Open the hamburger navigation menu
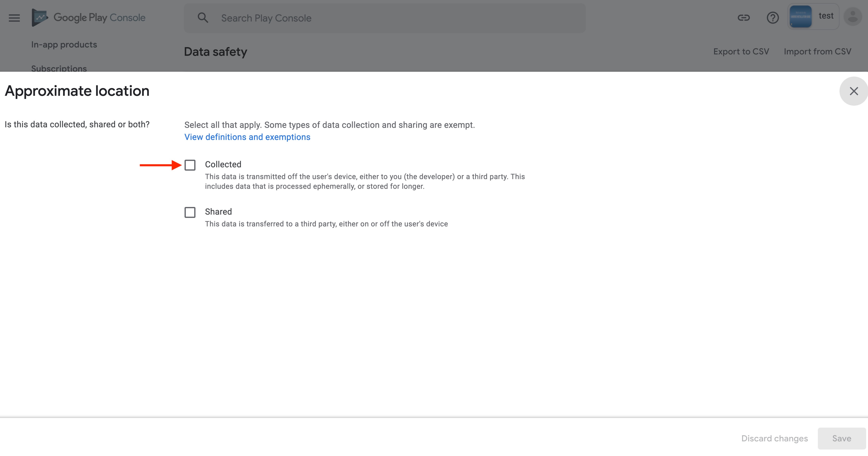868x456 pixels. coord(14,18)
